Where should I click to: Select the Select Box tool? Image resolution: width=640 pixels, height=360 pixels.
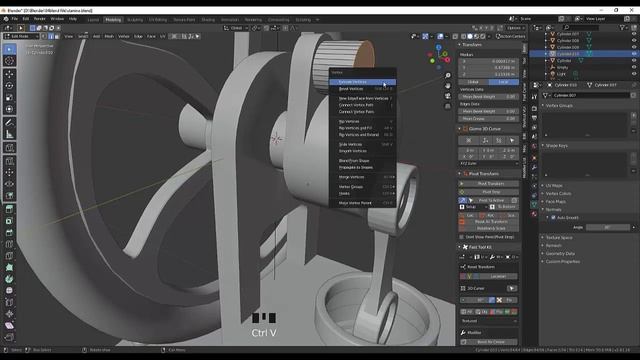pos(9,49)
